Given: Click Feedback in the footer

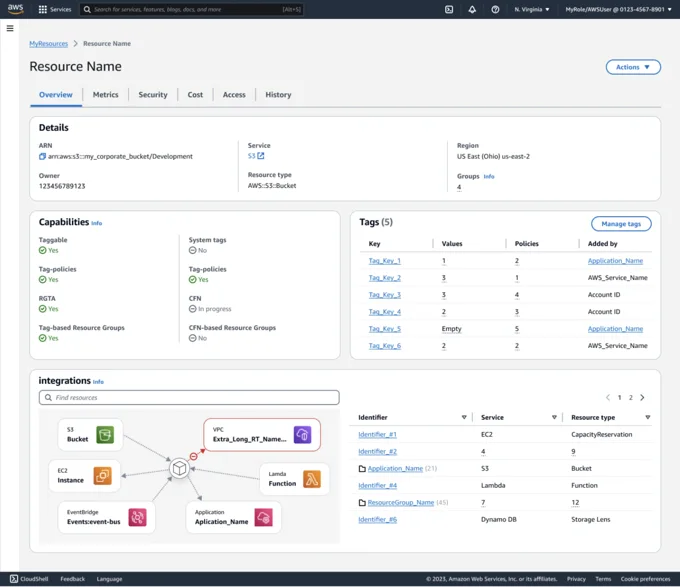Looking at the screenshot, I should (x=72, y=579).
